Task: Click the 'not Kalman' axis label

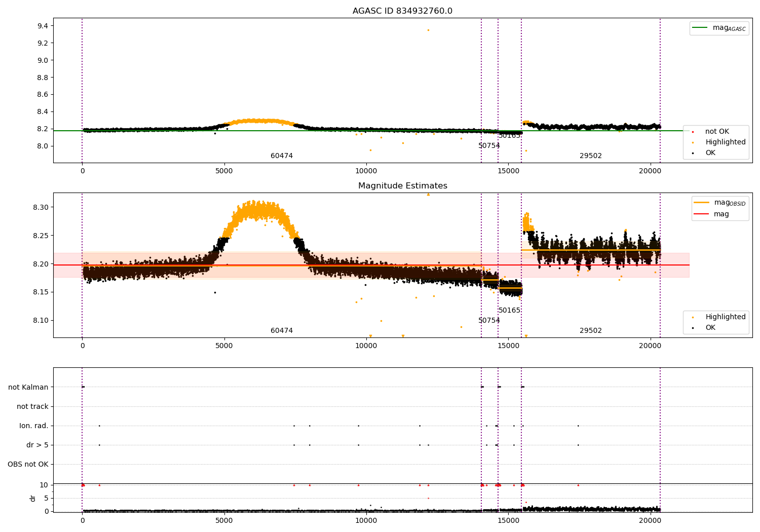Action: click(x=28, y=387)
